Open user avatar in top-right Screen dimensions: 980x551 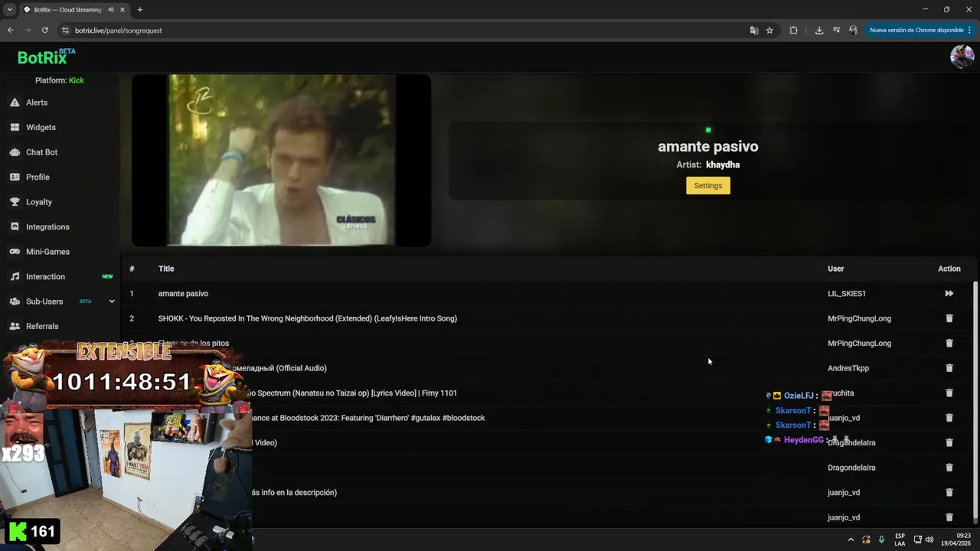[962, 57]
